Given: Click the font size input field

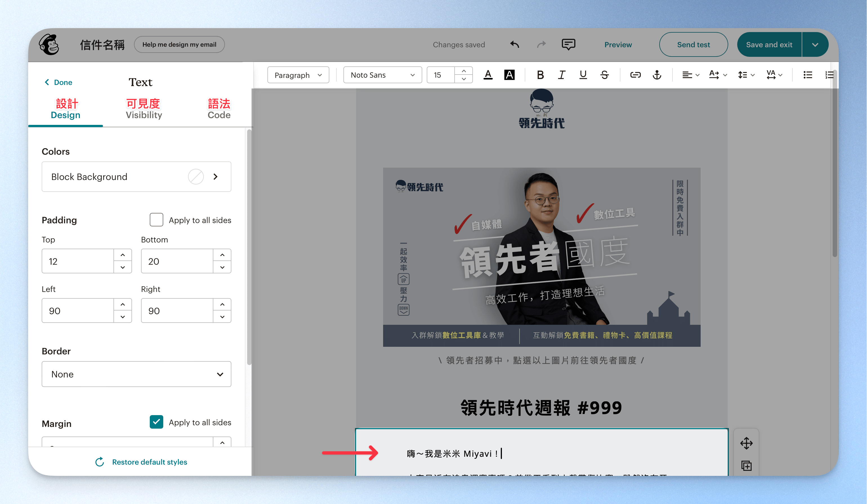Looking at the screenshot, I should [441, 75].
